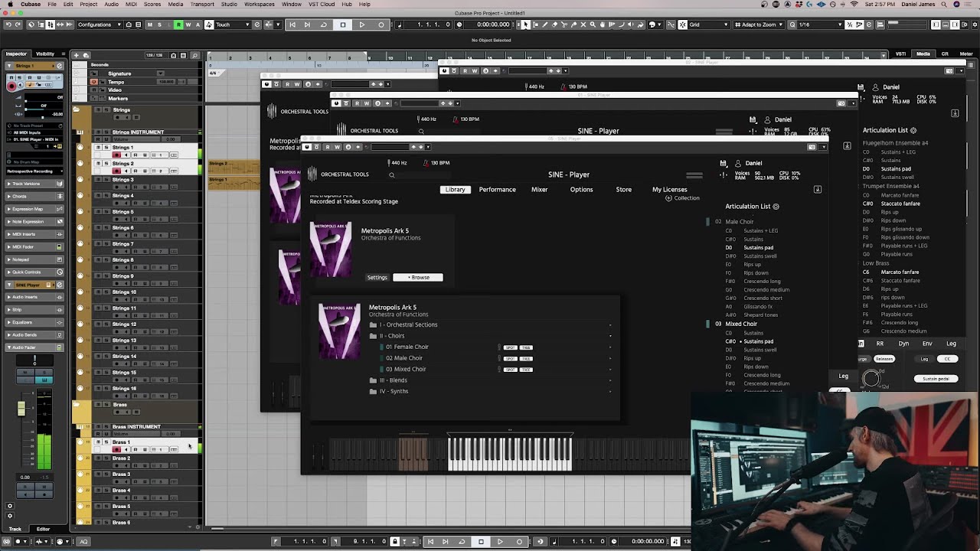This screenshot has height=551, width=980.
Task: Open the Transport menu
Action: coord(202,4)
